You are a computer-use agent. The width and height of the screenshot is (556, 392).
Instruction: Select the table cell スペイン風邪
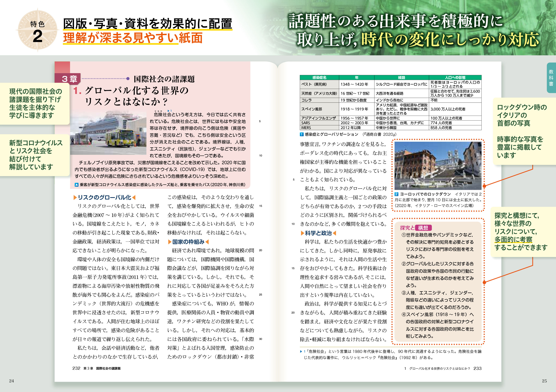click(319, 109)
